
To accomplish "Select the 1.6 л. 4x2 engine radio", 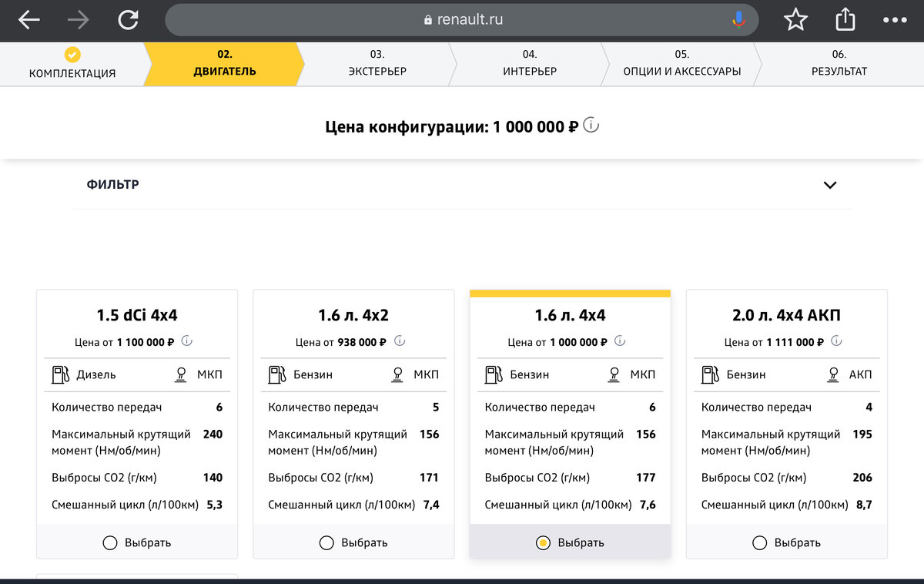I will tap(326, 543).
